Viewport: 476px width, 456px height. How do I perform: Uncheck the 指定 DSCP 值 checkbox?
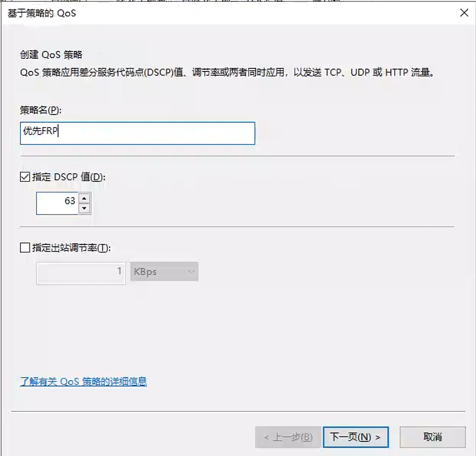[x=25, y=176]
